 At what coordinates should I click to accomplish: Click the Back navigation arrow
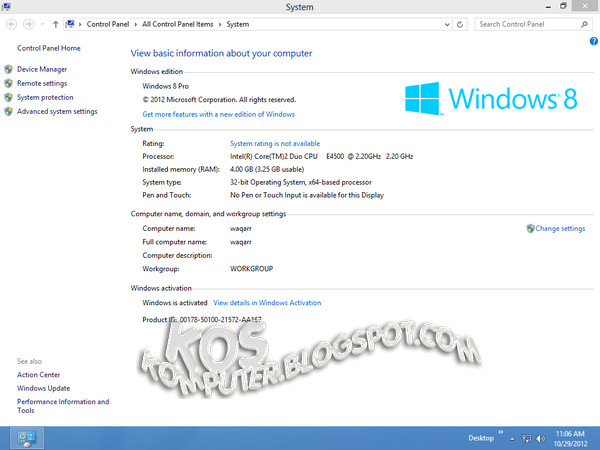coord(12,24)
